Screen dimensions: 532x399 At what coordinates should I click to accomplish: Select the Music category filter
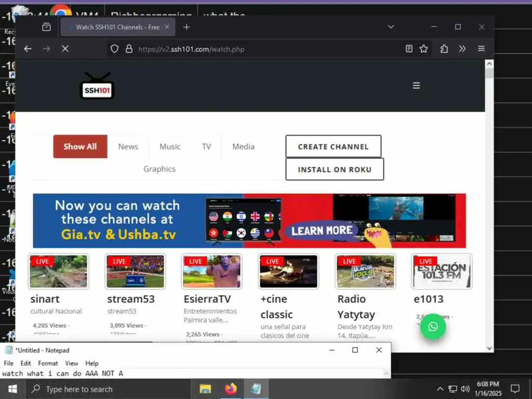click(x=170, y=147)
